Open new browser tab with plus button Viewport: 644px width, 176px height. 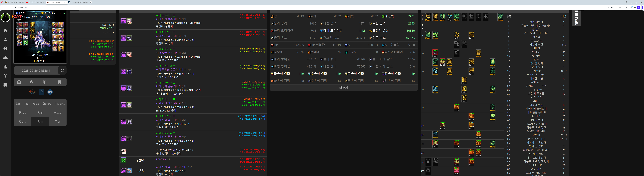point(91,2)
